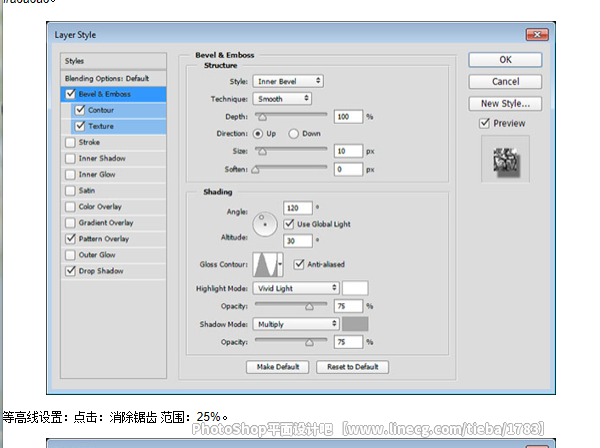Click the highlight Opacity slider handle
This screenshot has width=600, height=448.
[310, 306]
